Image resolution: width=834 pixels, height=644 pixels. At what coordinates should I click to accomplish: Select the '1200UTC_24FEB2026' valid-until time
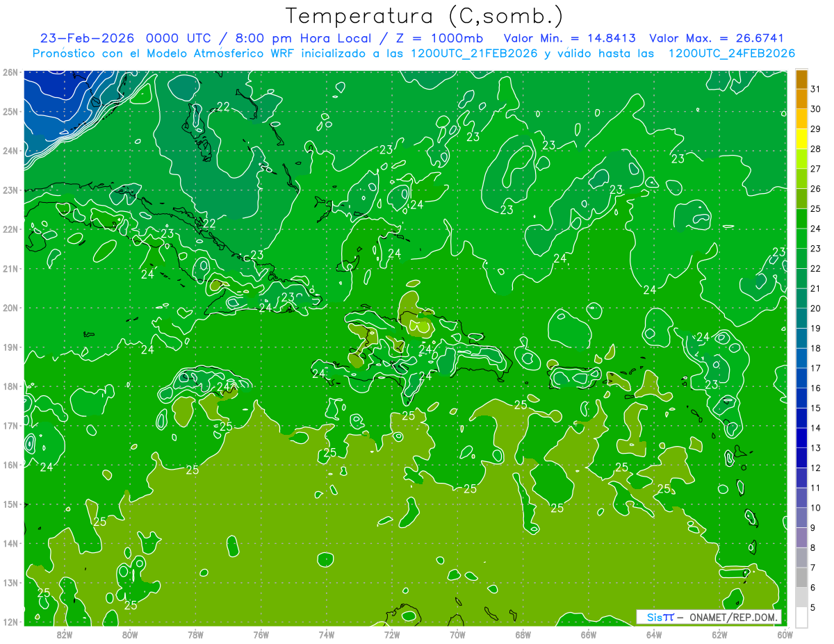point(732,53)
